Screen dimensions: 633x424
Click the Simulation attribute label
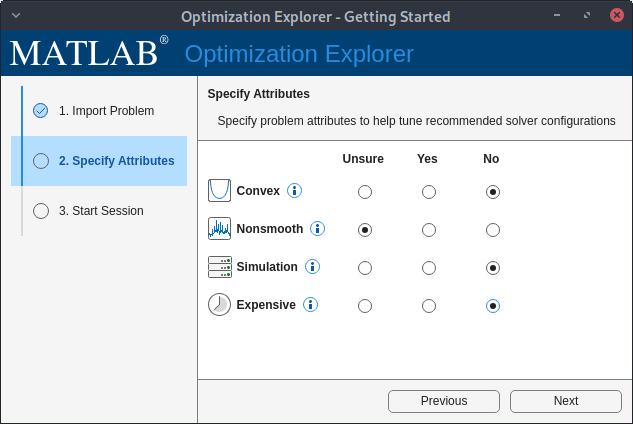[x=267, y=267]
